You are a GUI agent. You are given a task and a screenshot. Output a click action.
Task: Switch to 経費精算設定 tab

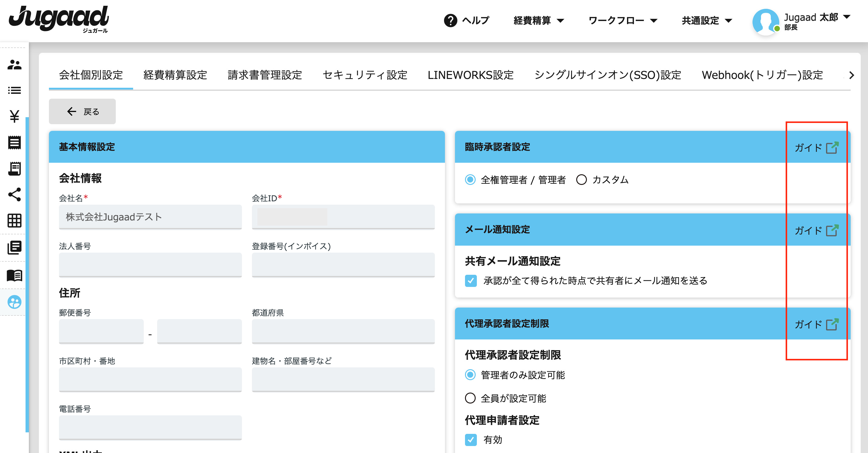(175, 75)
